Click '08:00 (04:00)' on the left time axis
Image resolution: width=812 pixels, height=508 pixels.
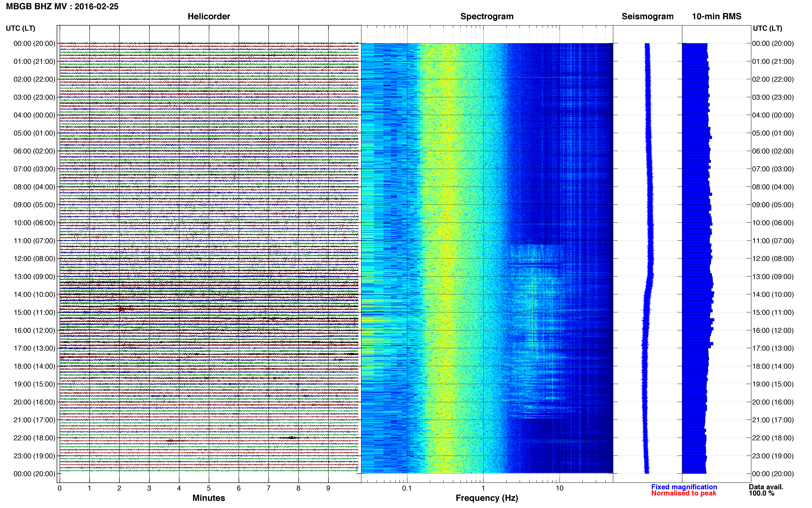(x=34, y=187)
